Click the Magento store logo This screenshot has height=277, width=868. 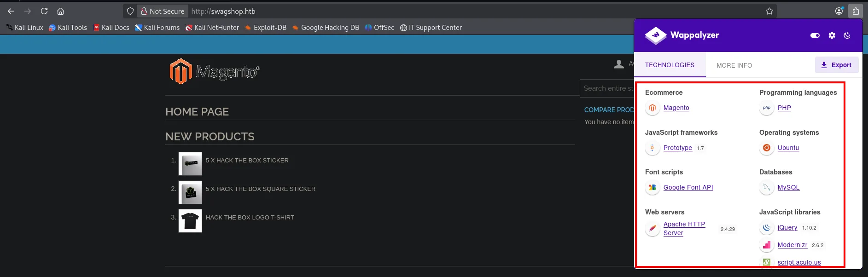coord(215,71)
